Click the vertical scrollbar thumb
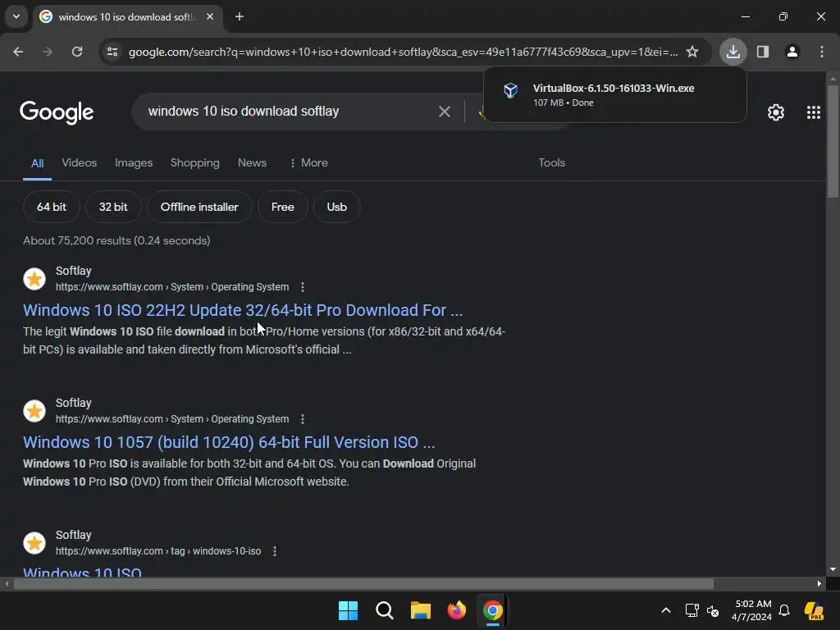 click(x=833, y=141)
